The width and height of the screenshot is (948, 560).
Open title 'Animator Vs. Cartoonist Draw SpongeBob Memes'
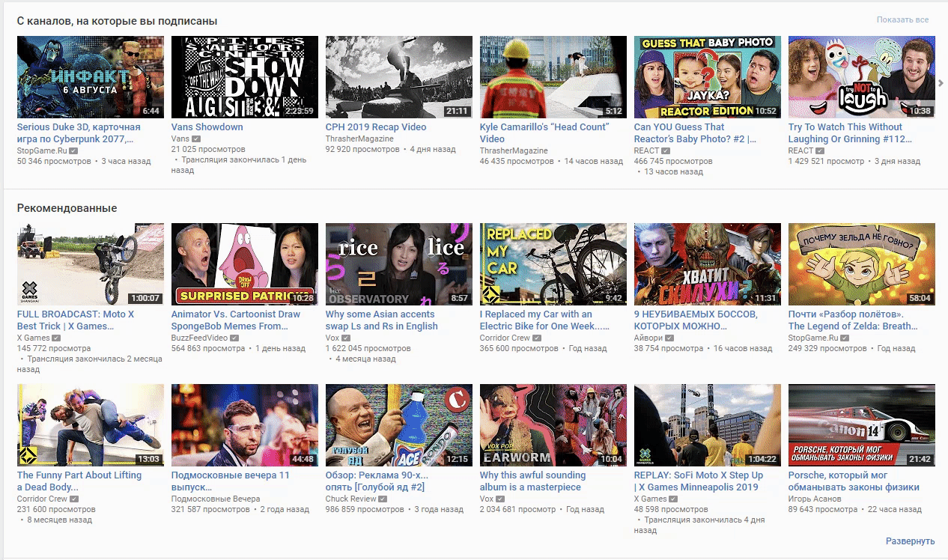click(x=236, y=320)
